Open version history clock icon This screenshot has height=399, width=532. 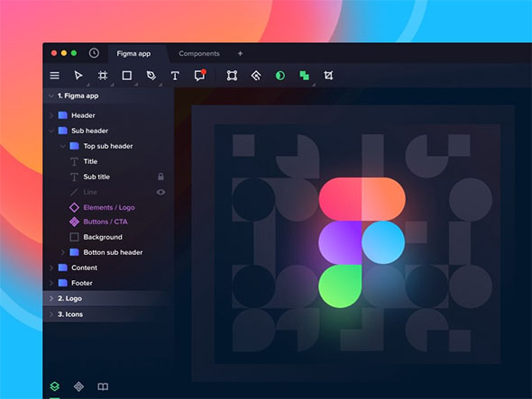tap(94, 53)
